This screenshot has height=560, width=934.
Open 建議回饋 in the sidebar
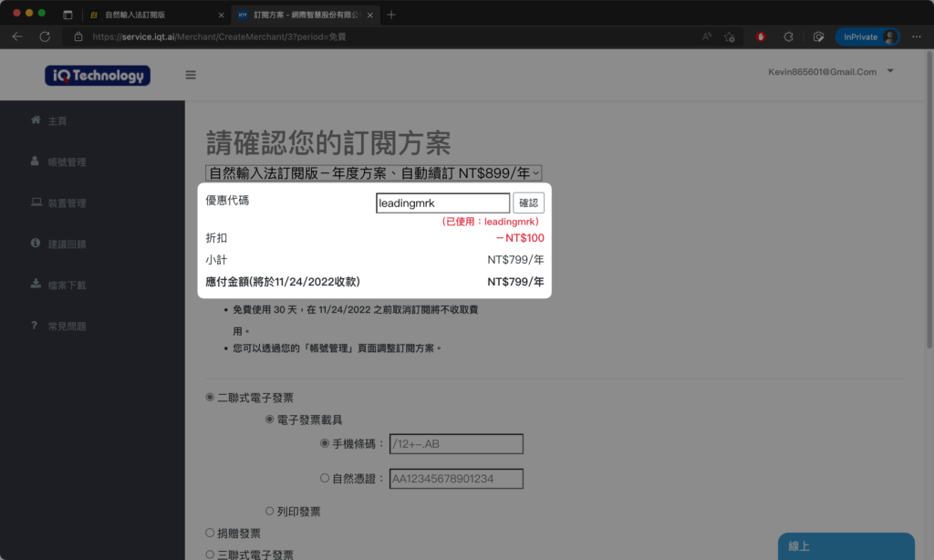pos(67,244)
